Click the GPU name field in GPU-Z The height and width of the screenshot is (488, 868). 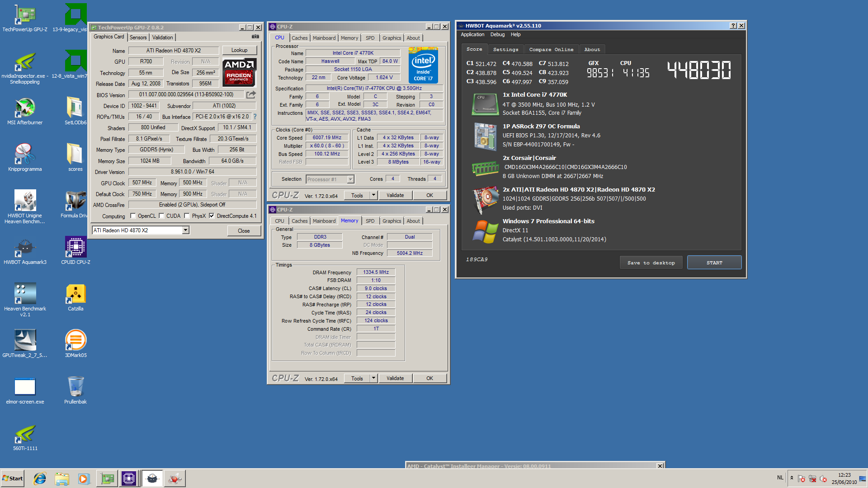click(173, 51)
